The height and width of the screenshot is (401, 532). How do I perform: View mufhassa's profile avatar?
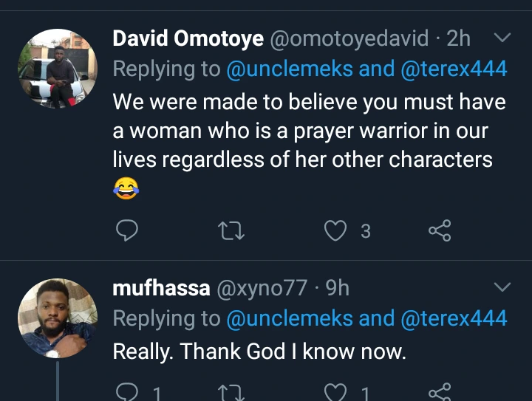(57, 319)
